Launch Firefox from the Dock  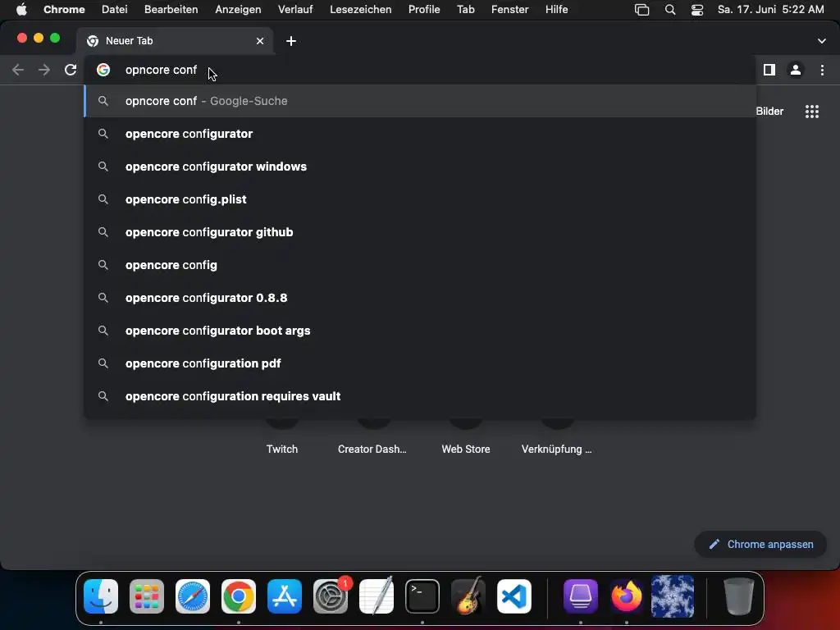626,596
